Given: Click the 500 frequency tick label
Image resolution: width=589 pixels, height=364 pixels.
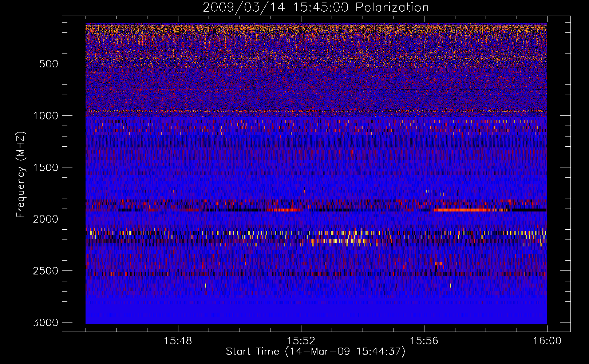Looking at the screenshot, I should click(x=48, y=64).
